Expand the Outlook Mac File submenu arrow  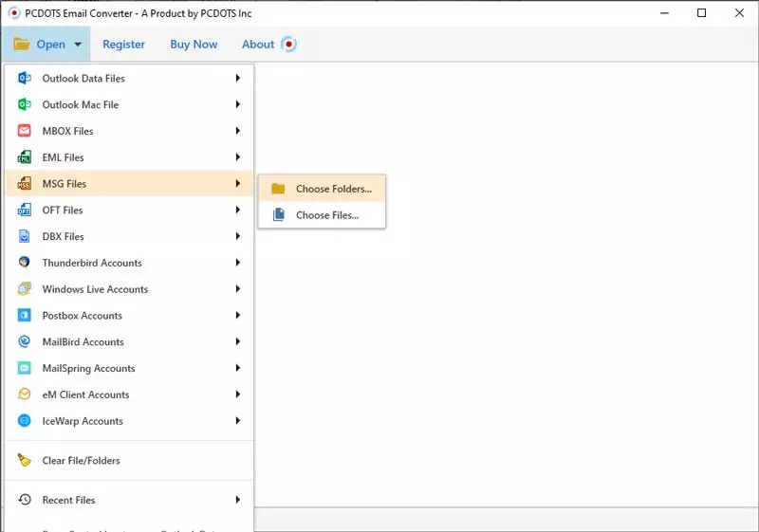(238, 104)
